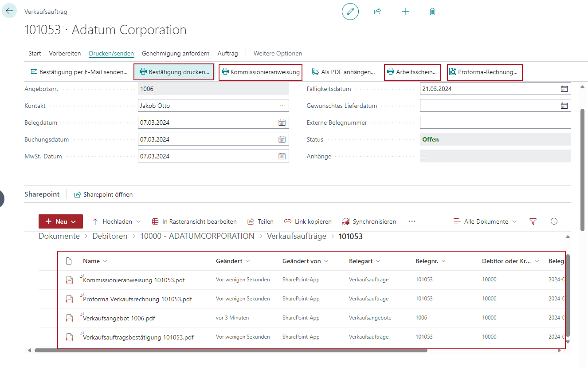Image resolution: width=588 pixels, height=367 pixels.
Task: Open calendar picker for MwSt.-Datum
Action: (282, 156)
